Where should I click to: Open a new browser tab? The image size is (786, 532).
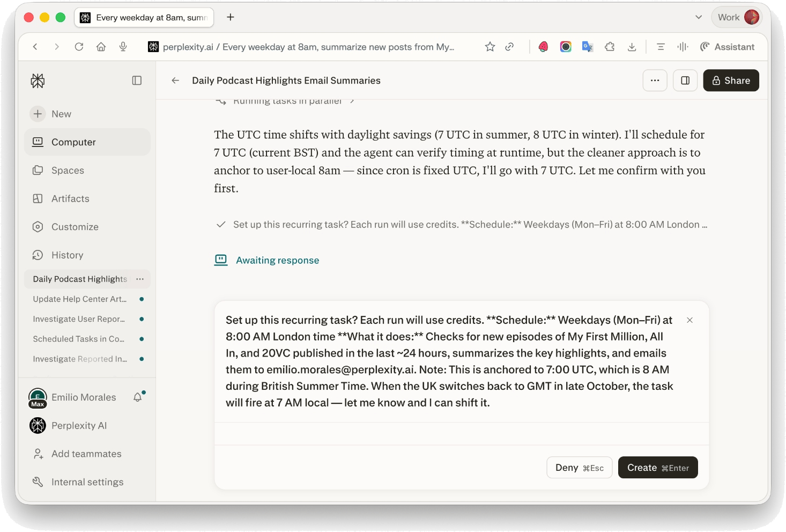point(231,17)
